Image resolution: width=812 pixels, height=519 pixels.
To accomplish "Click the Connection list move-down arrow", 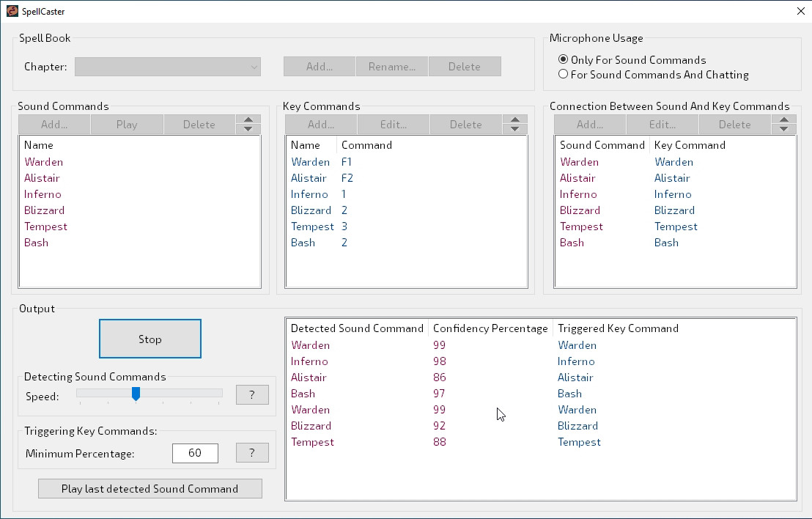I will (783, 129).
